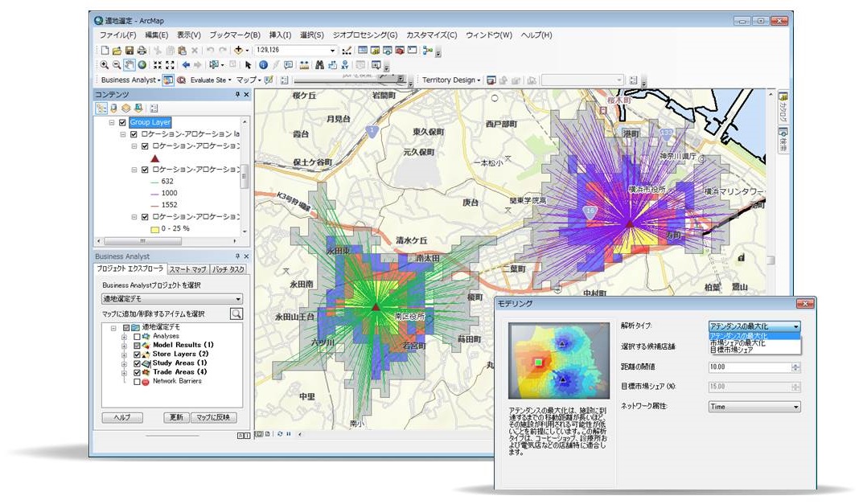
Task: Click the Fixed Zoom Out icon
Action: [170, 65]
